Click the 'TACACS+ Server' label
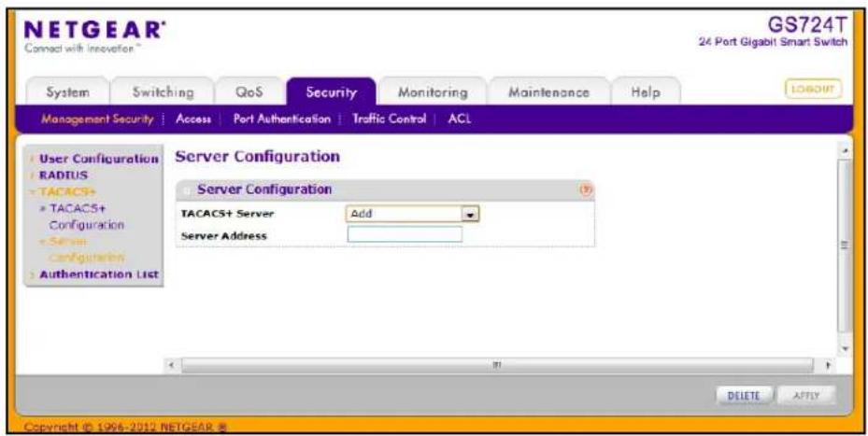Image resolution: width=868 pixels, height=436 pixels. point(228,214)
